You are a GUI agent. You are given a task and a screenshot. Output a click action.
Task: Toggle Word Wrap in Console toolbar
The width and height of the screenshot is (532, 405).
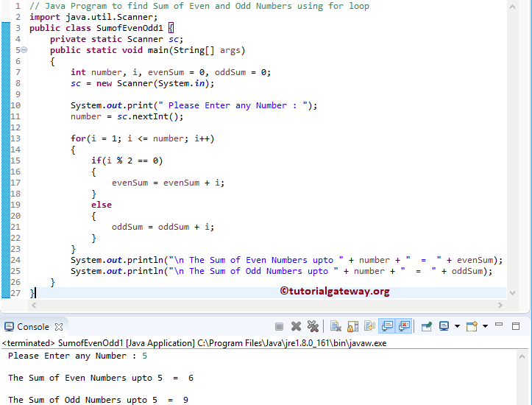[x=369, y=326]
